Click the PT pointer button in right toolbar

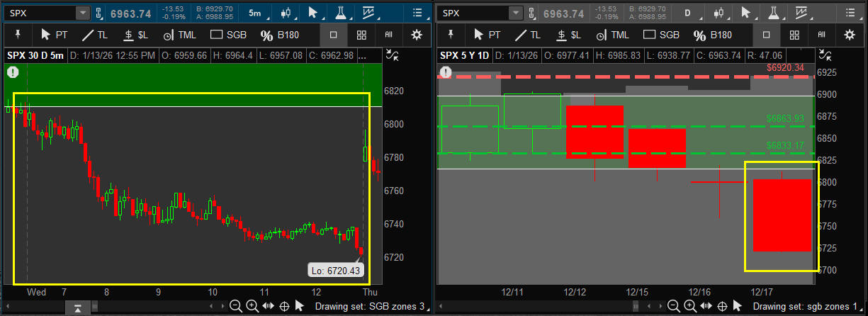pyautogui.click(x=487, y=35)
